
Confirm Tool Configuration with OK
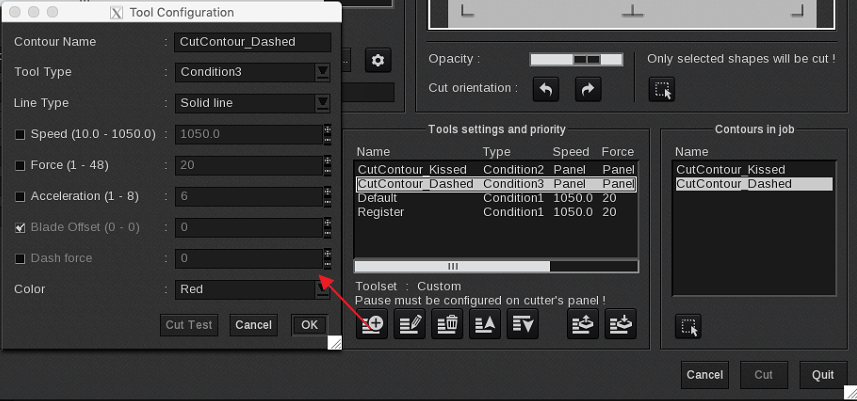(x=309, y=325)
